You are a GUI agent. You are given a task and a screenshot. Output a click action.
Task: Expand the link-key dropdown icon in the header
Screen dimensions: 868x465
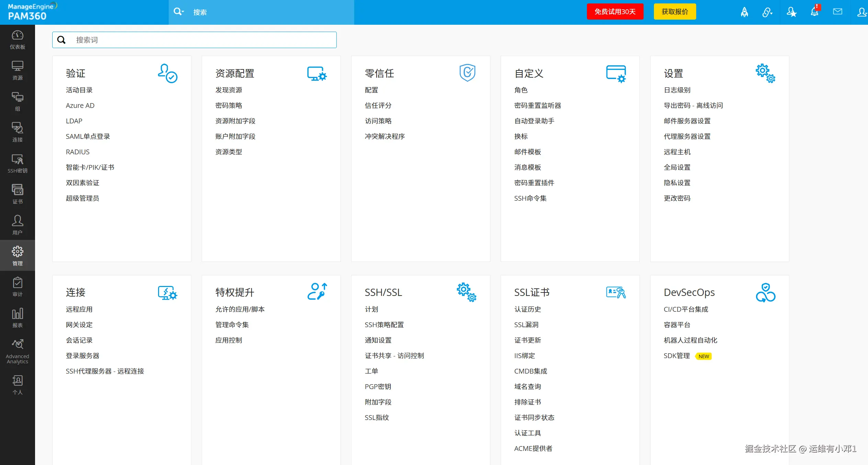pyautogui.click(x=767, y=12)
